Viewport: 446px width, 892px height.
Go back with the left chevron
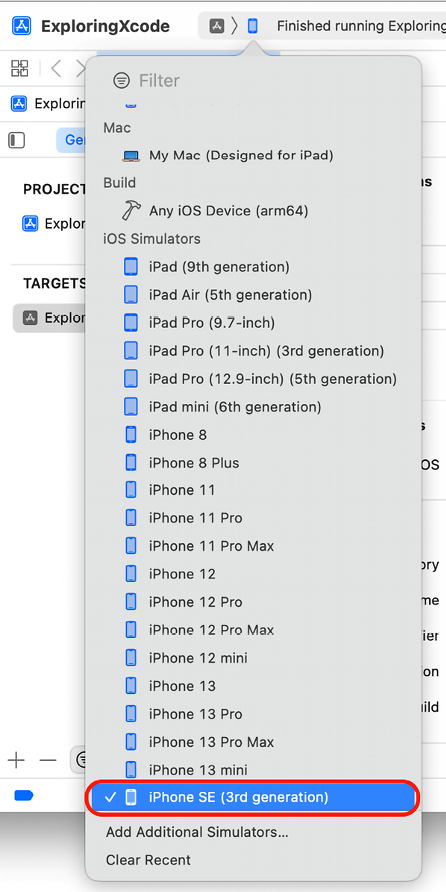coord(56,69)
